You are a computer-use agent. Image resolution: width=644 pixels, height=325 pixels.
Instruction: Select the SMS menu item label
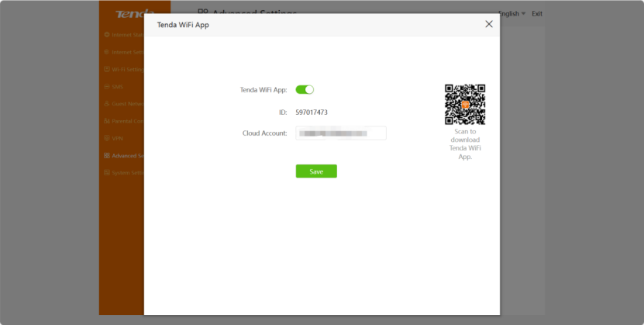point(118,87)
